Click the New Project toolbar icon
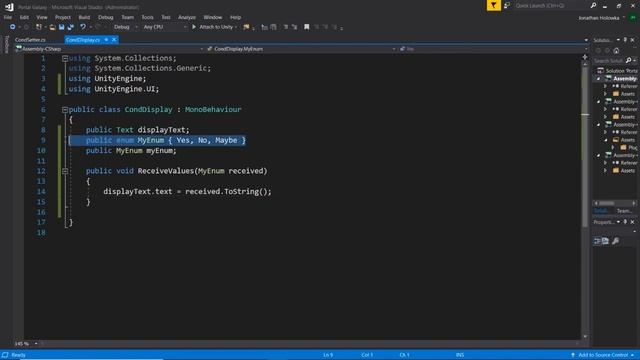Screen dimensions: 640x360 coord(39,27)
